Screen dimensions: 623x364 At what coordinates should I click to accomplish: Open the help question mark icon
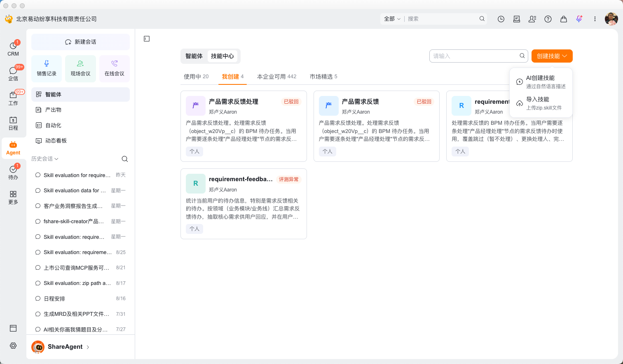pos(548,19)
